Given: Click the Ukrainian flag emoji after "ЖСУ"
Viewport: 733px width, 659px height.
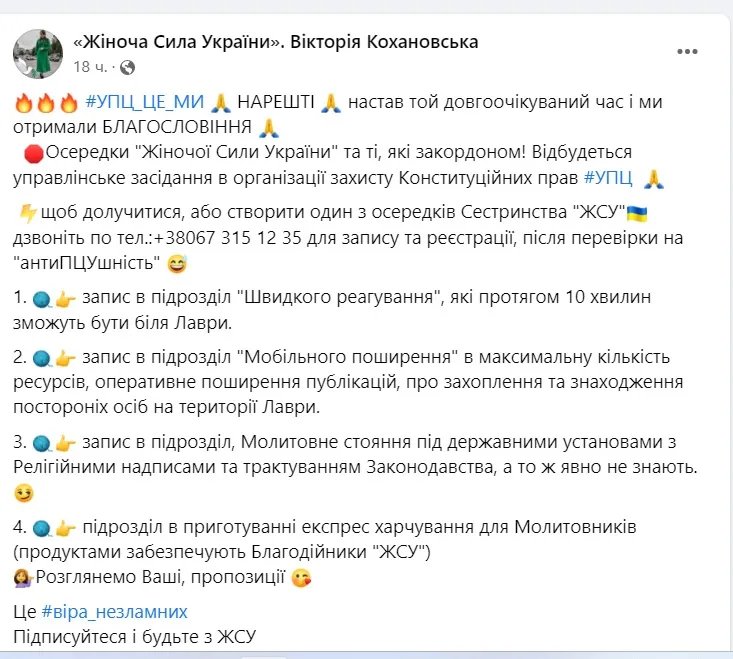Looking at the screenshot, I should pos(636,213).
